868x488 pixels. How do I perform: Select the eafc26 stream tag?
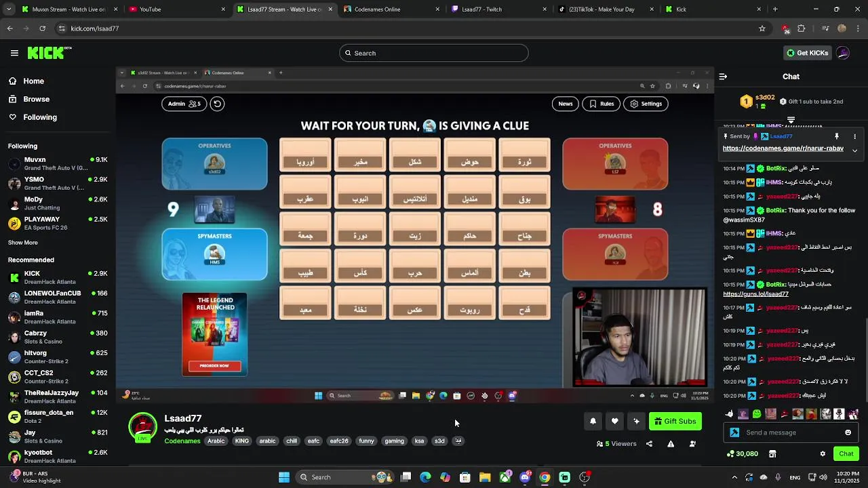339,441
